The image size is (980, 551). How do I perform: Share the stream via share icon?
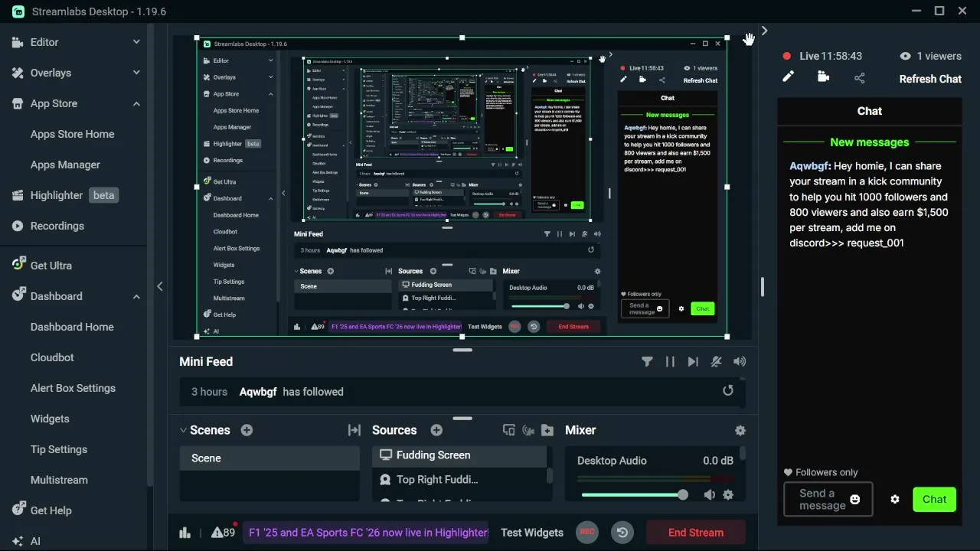pyautogui.click(x=860, y=77)
